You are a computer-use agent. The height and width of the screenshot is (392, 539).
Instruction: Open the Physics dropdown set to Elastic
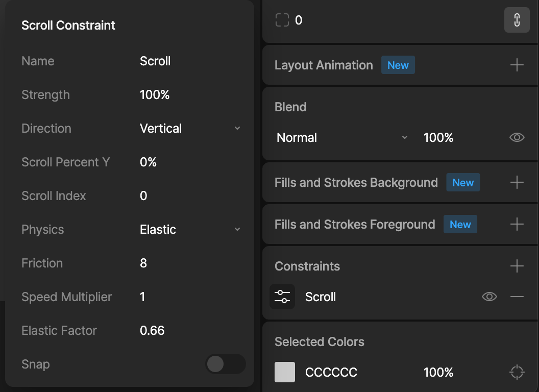click(x=190, y=229)
